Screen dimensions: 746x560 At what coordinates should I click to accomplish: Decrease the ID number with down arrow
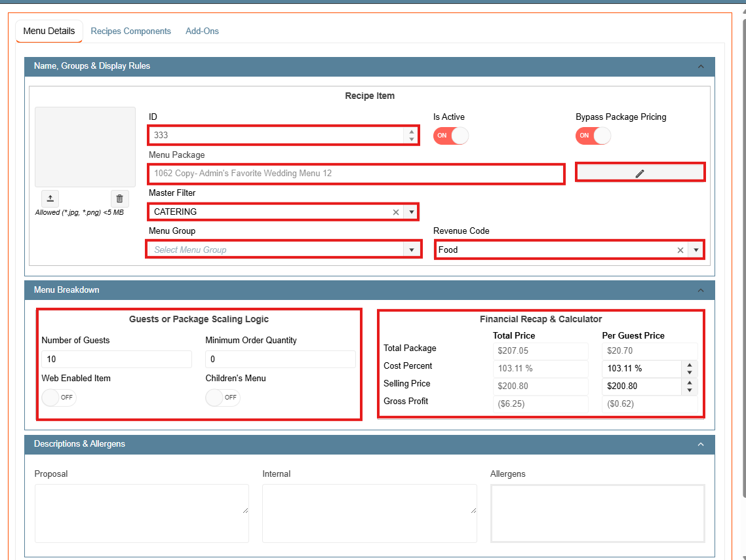(x=412, y=139)
